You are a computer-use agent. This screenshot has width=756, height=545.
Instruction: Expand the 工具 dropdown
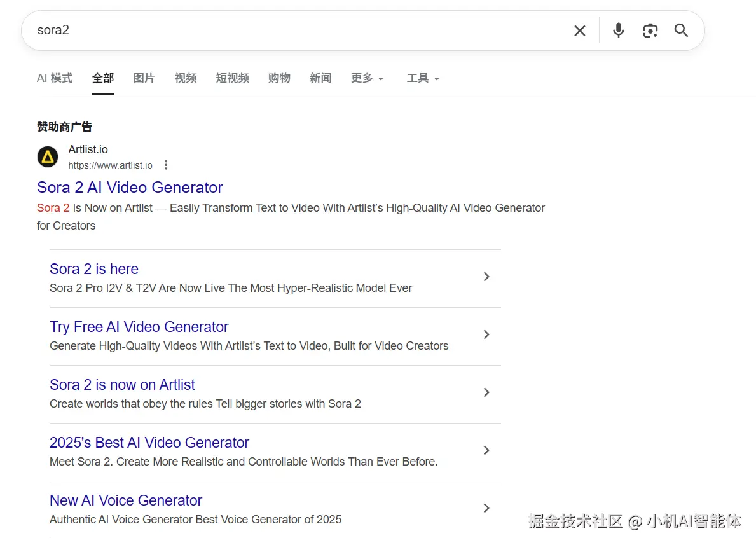423,78
